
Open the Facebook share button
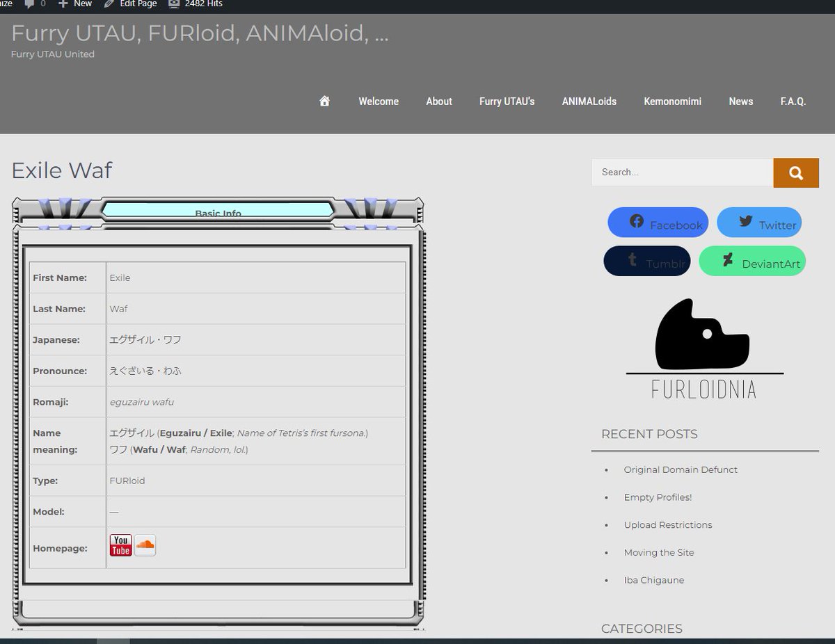tap(658, 223)
